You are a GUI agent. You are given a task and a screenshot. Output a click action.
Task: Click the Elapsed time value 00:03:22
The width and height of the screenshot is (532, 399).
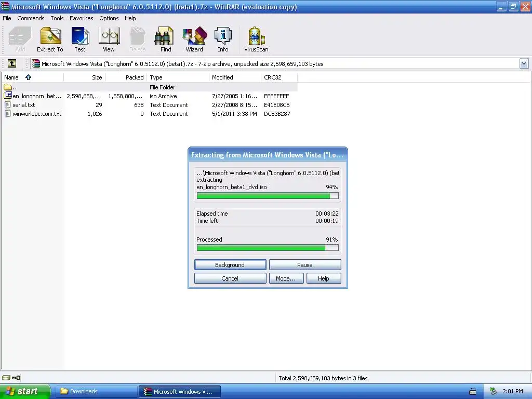click(x=327, y=214)
